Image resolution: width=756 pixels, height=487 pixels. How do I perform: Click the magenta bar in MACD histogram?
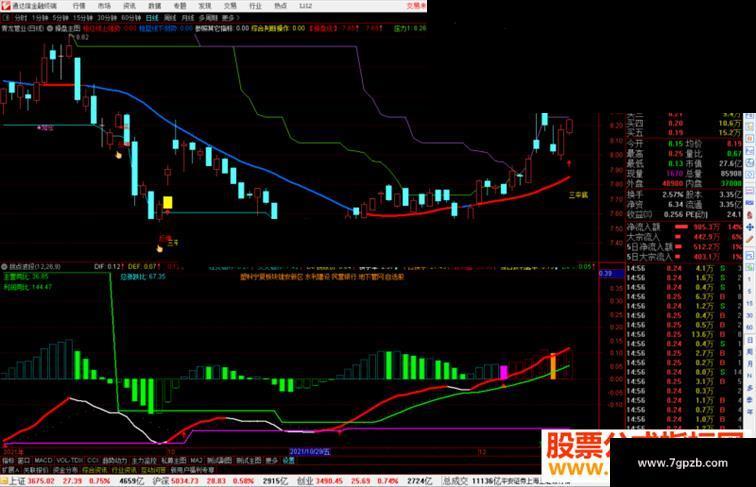point(503,372)
